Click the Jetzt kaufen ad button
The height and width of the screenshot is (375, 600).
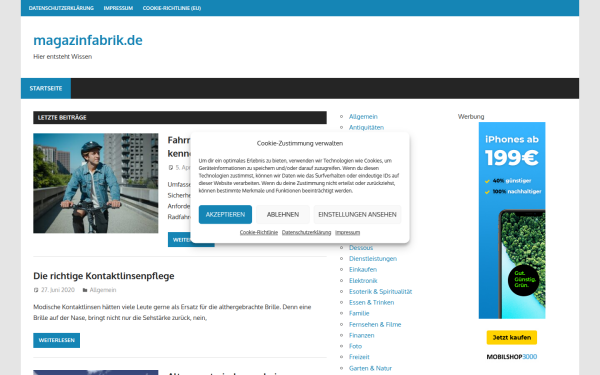[512, 338]
